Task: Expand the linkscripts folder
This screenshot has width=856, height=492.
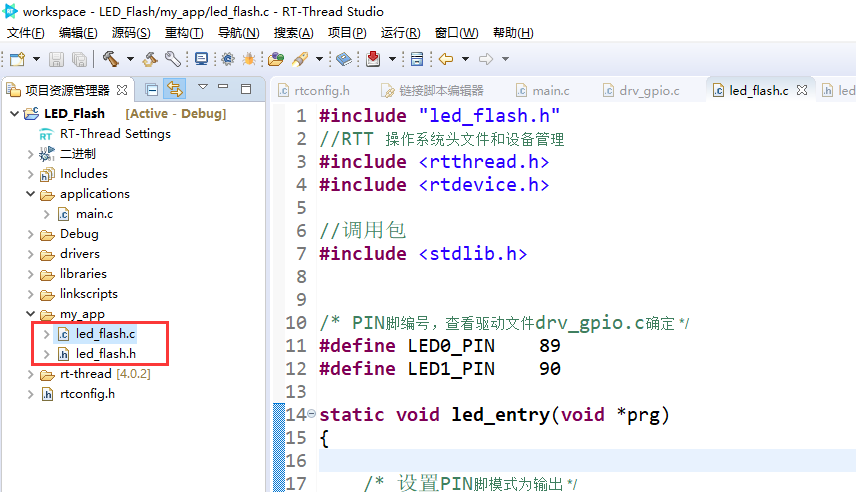Action: click(31, 294)
